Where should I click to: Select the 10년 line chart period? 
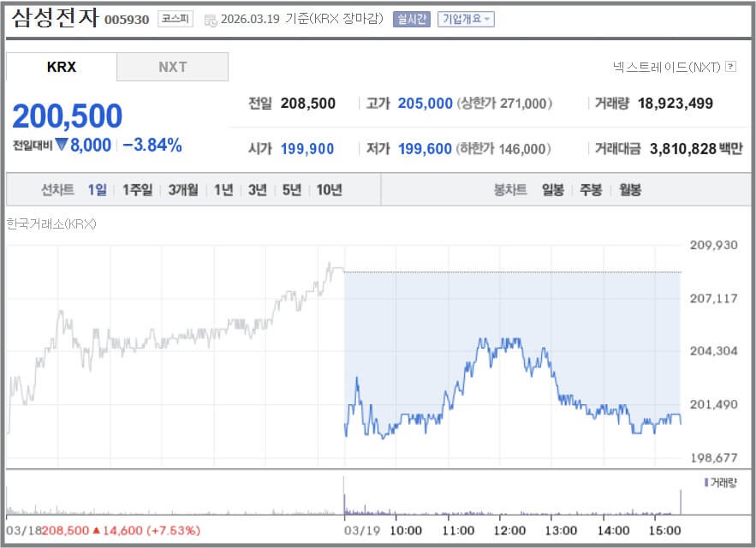tap(330, 189)
